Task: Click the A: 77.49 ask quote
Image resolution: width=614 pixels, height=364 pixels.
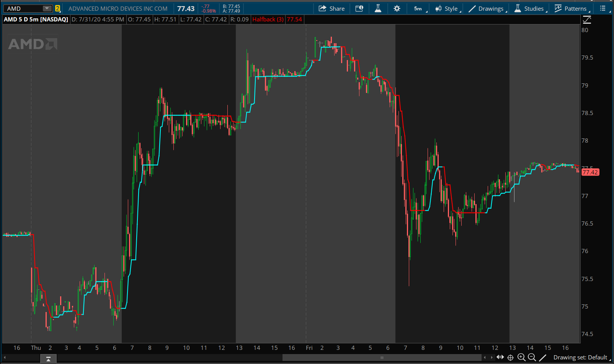Action: point(231,11)
